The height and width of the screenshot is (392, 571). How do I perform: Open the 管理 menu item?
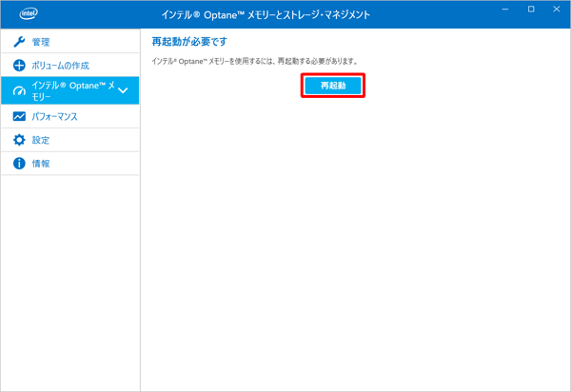pyautogui.click(x=70, y=42)
